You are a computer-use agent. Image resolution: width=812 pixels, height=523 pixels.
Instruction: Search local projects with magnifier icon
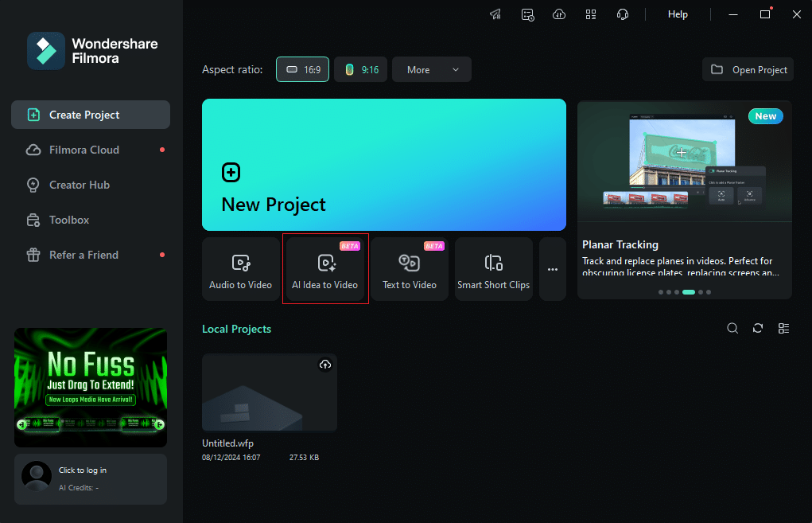pyautogui.click(x=732, y=329)
